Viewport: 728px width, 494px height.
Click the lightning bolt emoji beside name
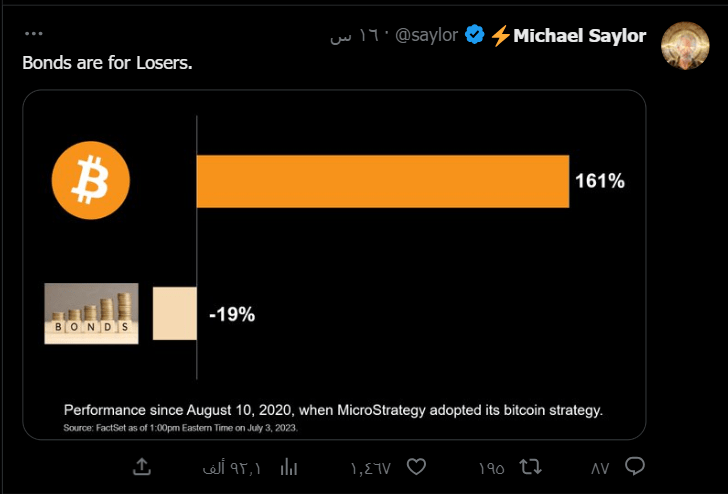pos(500,36)
